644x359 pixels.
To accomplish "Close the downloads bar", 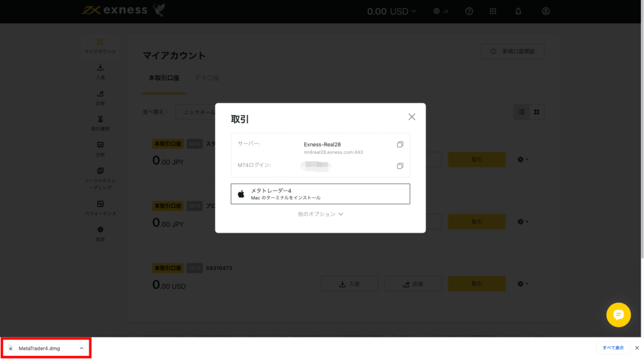I will tap(637, 348).
